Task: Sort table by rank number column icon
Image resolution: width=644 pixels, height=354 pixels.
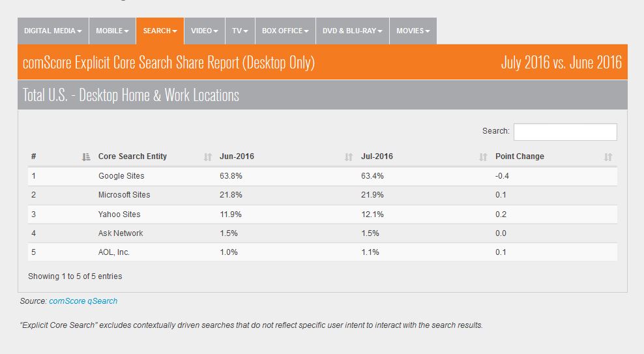Action: point(86,157)
